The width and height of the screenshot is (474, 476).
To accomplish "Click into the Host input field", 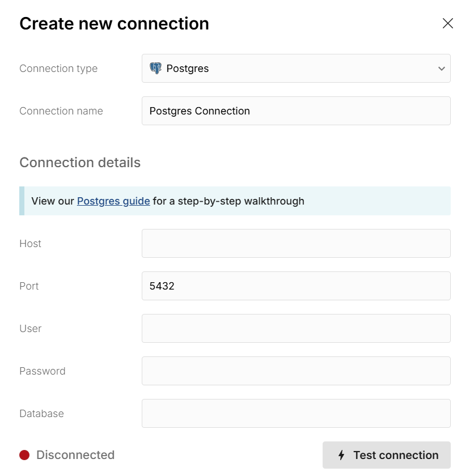I will (295, 244).
